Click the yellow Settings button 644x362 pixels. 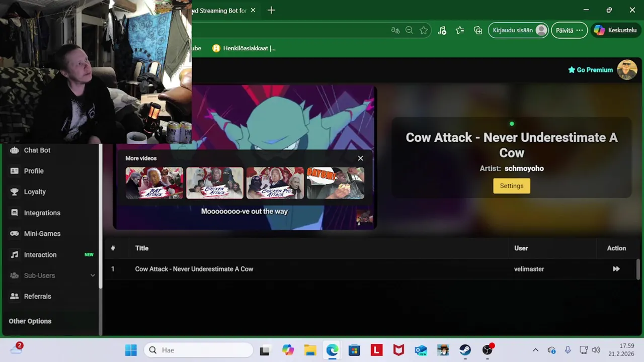coord(512,186)
